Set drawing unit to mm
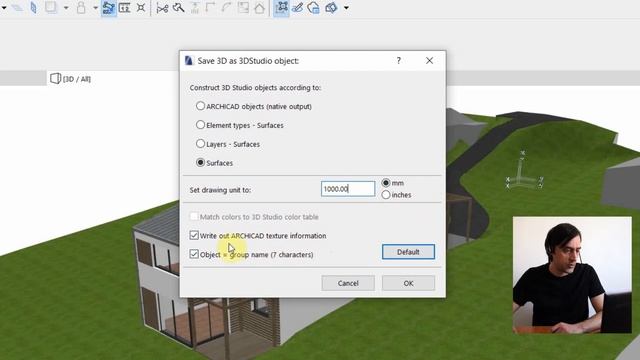640x360 pixels. tap(386, 183)
